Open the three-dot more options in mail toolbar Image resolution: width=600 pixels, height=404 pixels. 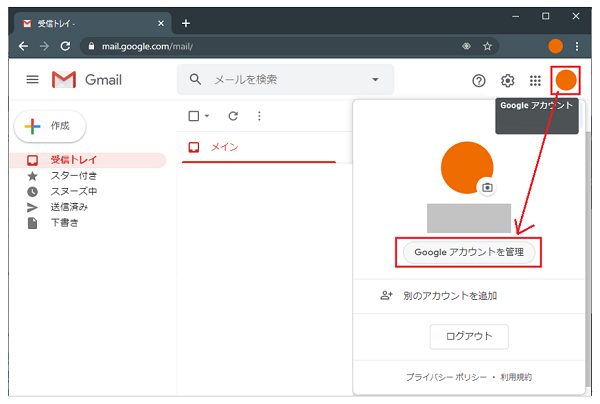pyautogui.click(x=259, y=116)
